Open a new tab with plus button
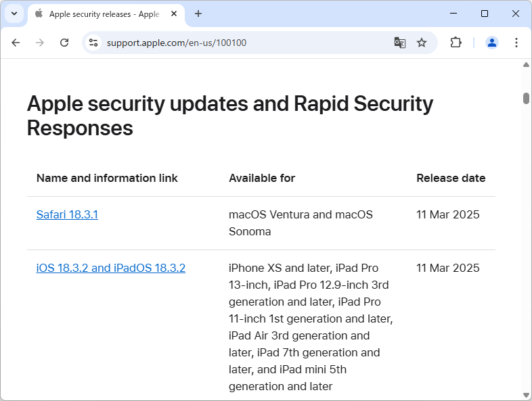This screenshot has height=401, width=532. (x=198, y=14)
